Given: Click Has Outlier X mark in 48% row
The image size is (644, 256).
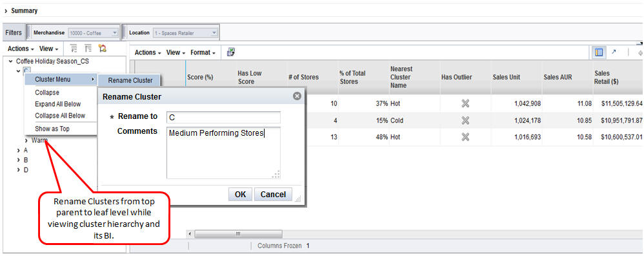Looking at the screenshot, I should pyautogui.click(x=465, y=137).
